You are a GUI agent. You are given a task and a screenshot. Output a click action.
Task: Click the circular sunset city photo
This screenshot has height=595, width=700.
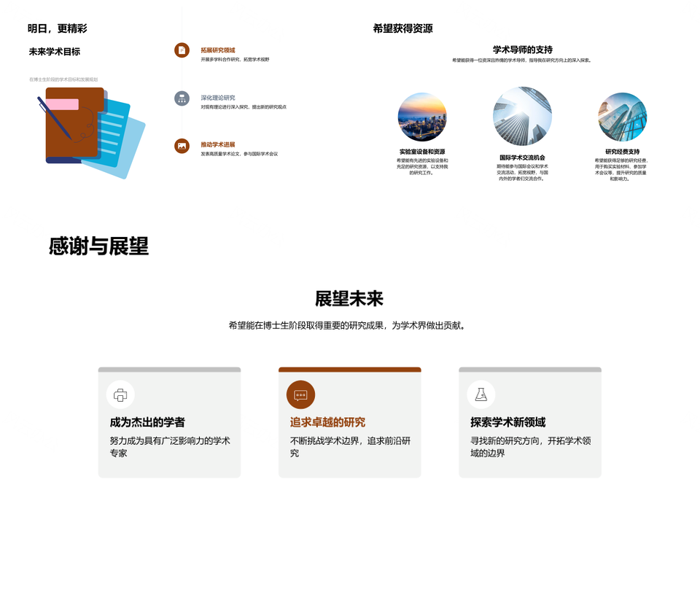coord(422,117)
